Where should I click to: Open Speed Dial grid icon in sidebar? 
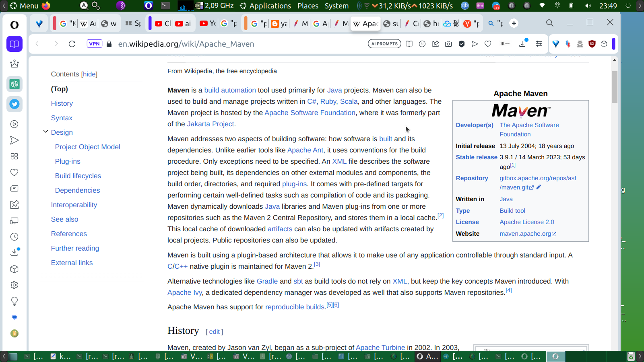[14, 156]
